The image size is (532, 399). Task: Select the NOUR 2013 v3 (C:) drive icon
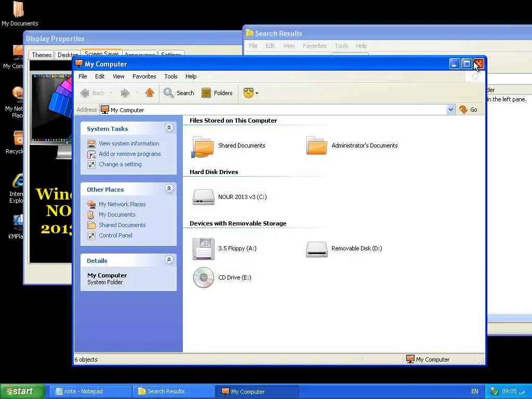click(203, 197)
